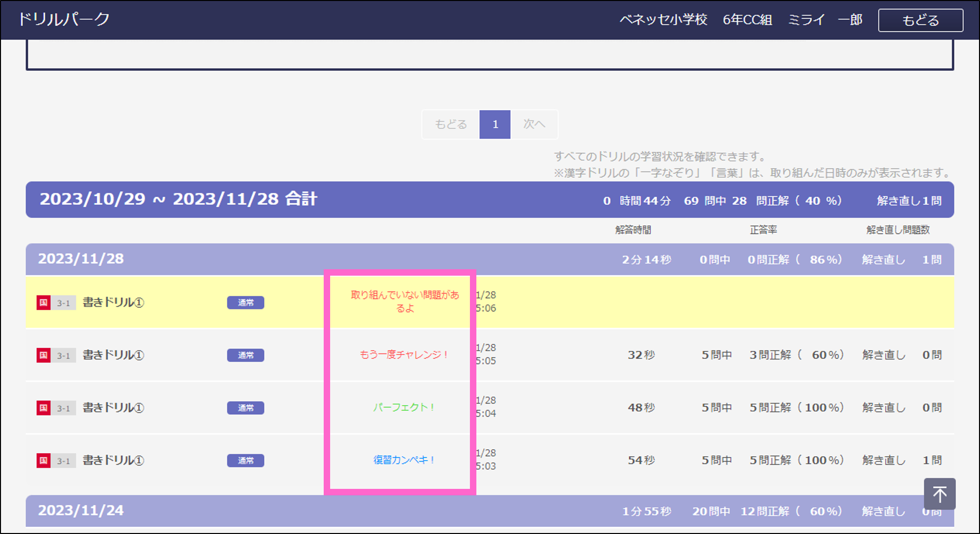Collapse the 2023/10/29 ~ 2023/11/28 合計 bar
980x534 pixels.
point(178,199)
